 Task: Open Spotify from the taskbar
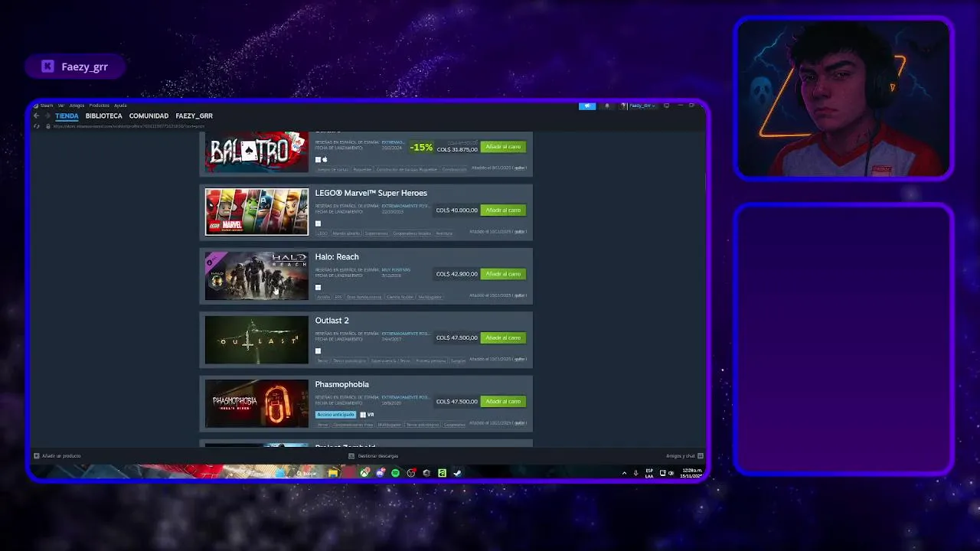tap(395, 473)
